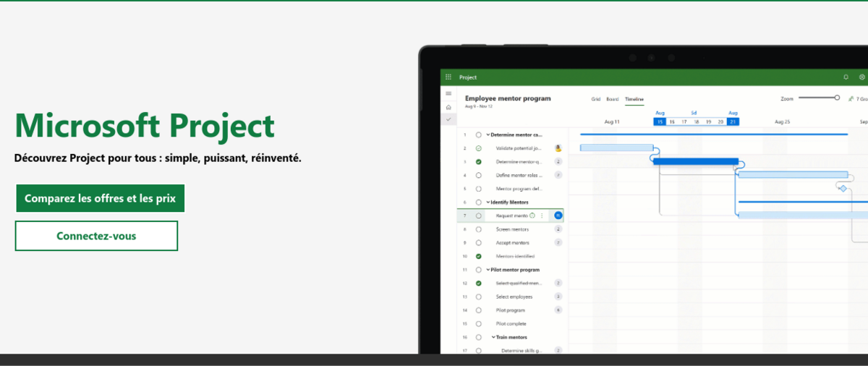Click assignee count badge on Define mentor roles row
Viewport: 868px width, 366px height.
tap(558, 175)
